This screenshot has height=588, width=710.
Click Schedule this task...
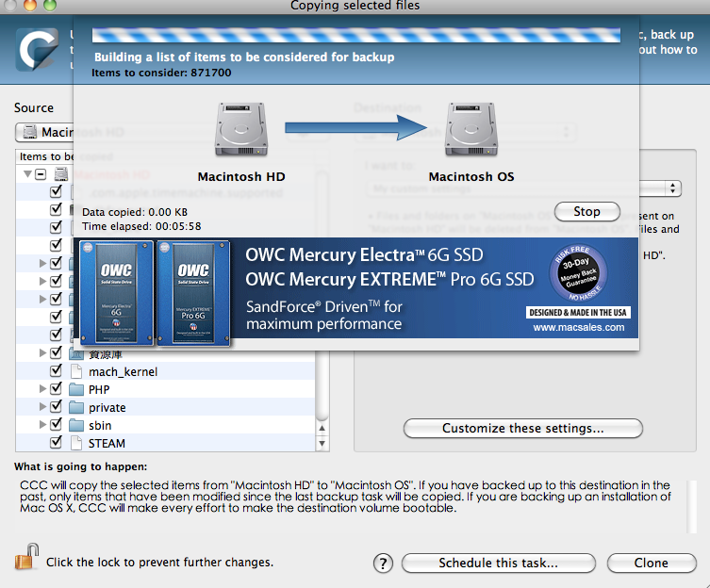click(x=498, y=563)
